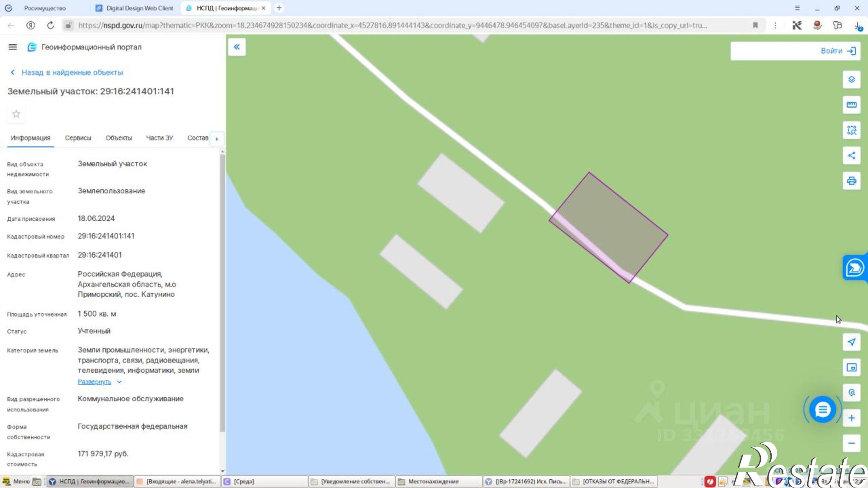Click the share map icon
The width and height of the screenshot is (868, 488).
(852, 155)
